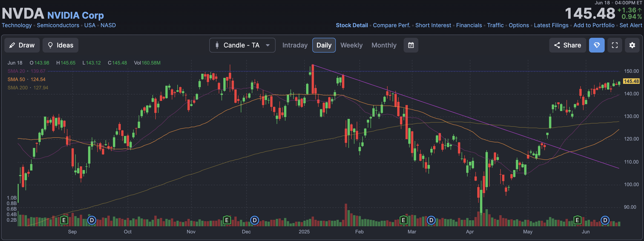
Task: Click the 1.0B volume axis label
Action: coord(11,198)
